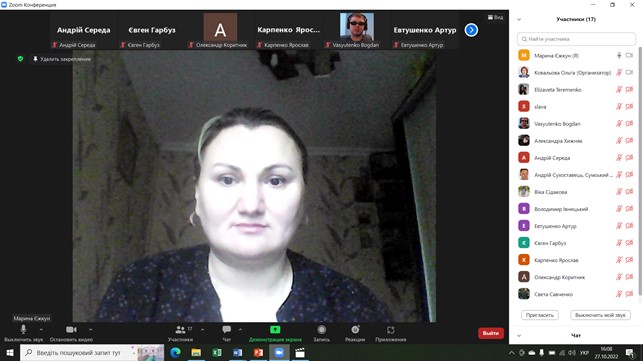Click Пригласить invite button

pyautogui.click(x=540, y=315)
